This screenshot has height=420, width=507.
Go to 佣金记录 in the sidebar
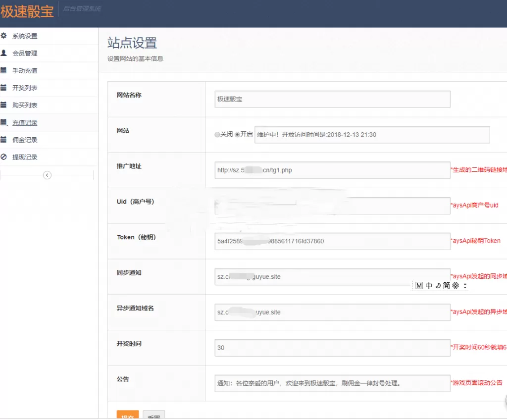pos(25,140)
